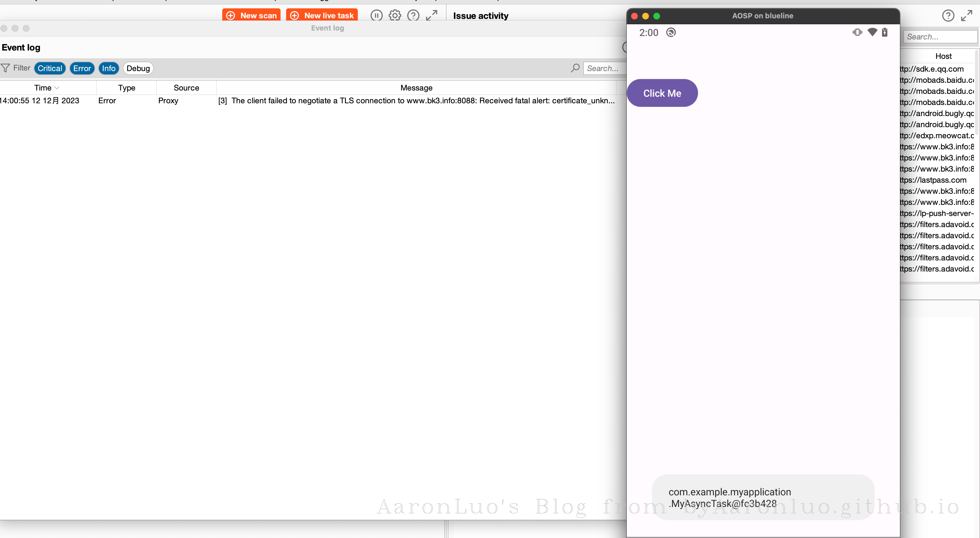Screen dimensions: 980x538
Task: Open the dashboard settings gear icon
Action: point(395,15)
